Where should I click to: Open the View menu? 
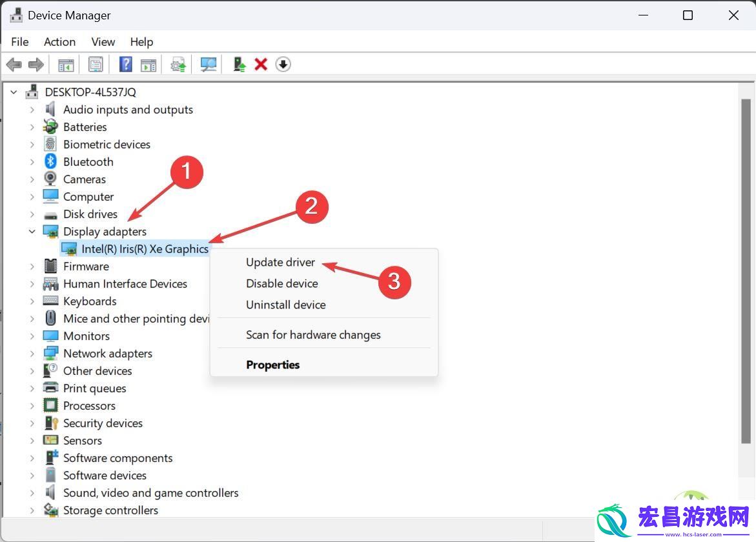coord(103,42)
